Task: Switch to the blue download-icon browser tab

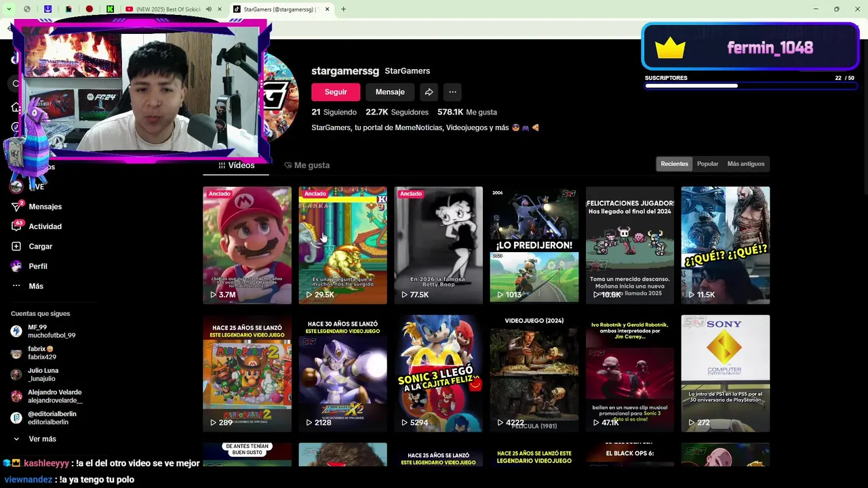Action: pyautogui.click(x=47, y=9)
